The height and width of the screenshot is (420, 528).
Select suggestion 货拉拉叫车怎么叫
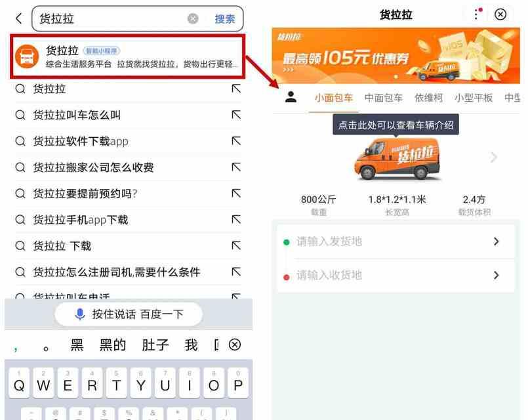click(x=77, y=115)
